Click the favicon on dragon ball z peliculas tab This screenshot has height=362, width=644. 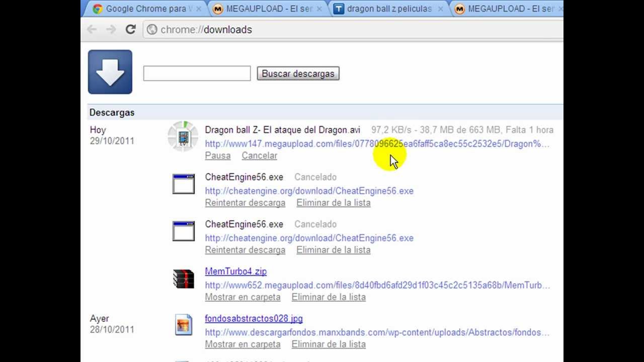(x=339, y=9)
